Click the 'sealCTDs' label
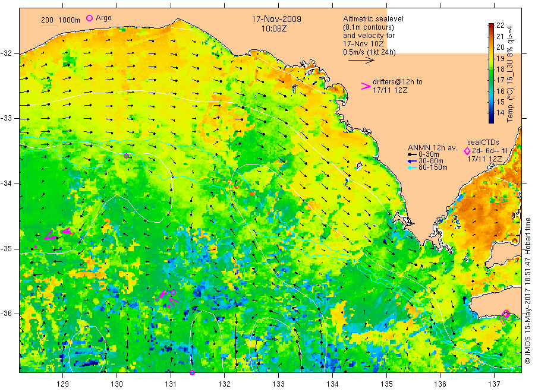535x392 pixels. point(483,143)
